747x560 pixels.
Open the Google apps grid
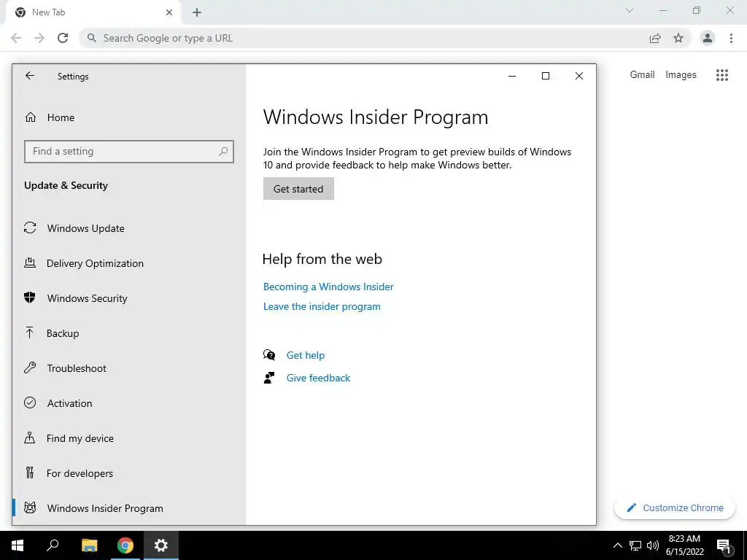[722, 75]
